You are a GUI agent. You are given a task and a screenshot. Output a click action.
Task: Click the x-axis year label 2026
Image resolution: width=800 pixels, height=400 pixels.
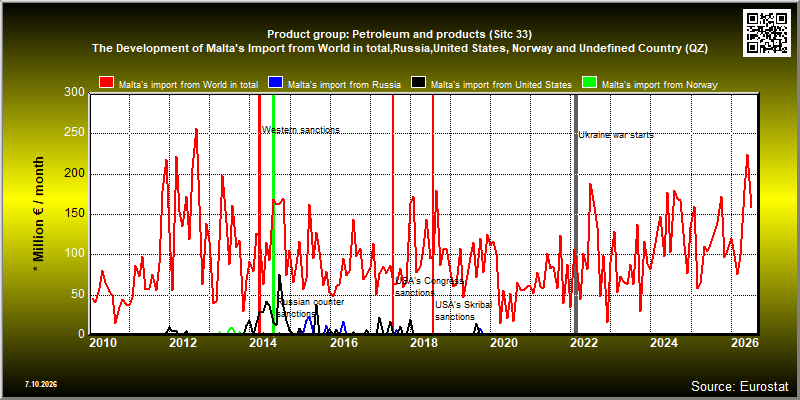743,342
